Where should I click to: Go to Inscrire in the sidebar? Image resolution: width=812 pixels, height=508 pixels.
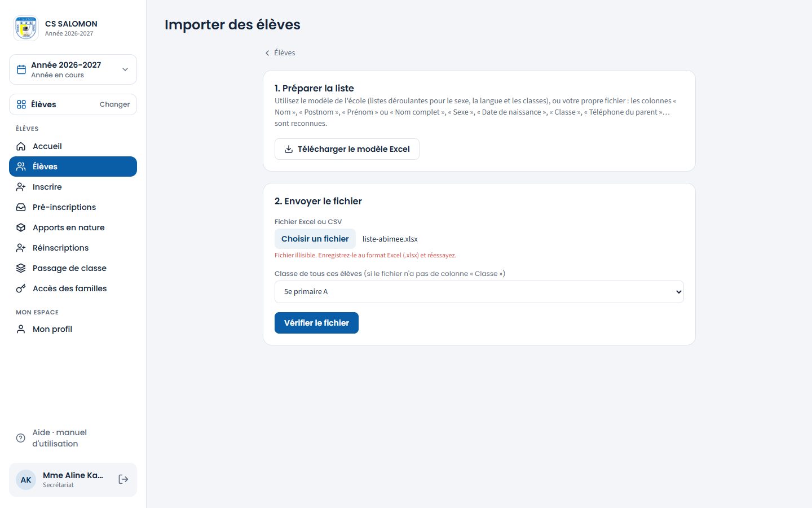tap(73, 187)
